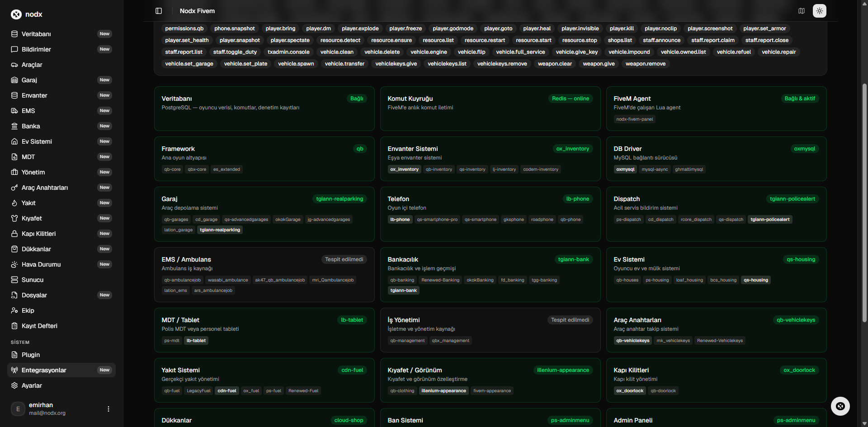Pick qs-smartphone-pro chip in Telefon card
This screenshot has height=427, width=868.
pos(437,220)
